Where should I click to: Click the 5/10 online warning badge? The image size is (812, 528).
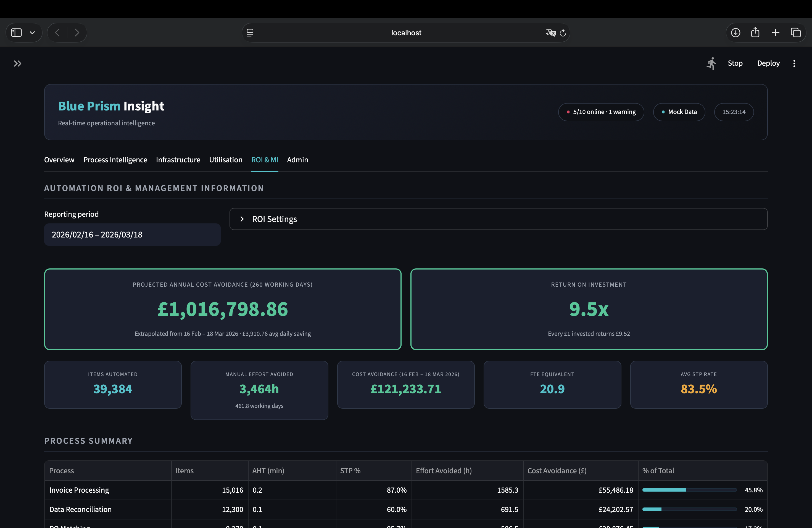pyautogui.click(x=601, y=112)
